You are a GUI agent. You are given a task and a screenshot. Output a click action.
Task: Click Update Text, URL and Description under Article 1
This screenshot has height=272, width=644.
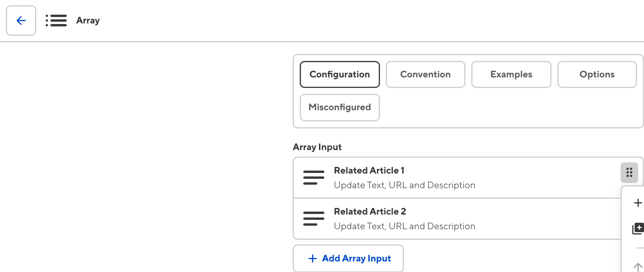[405, 185]
